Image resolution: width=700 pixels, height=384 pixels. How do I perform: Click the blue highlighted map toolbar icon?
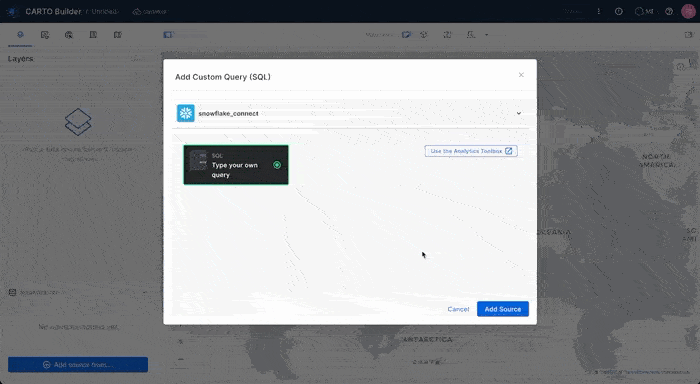[406, 35]
